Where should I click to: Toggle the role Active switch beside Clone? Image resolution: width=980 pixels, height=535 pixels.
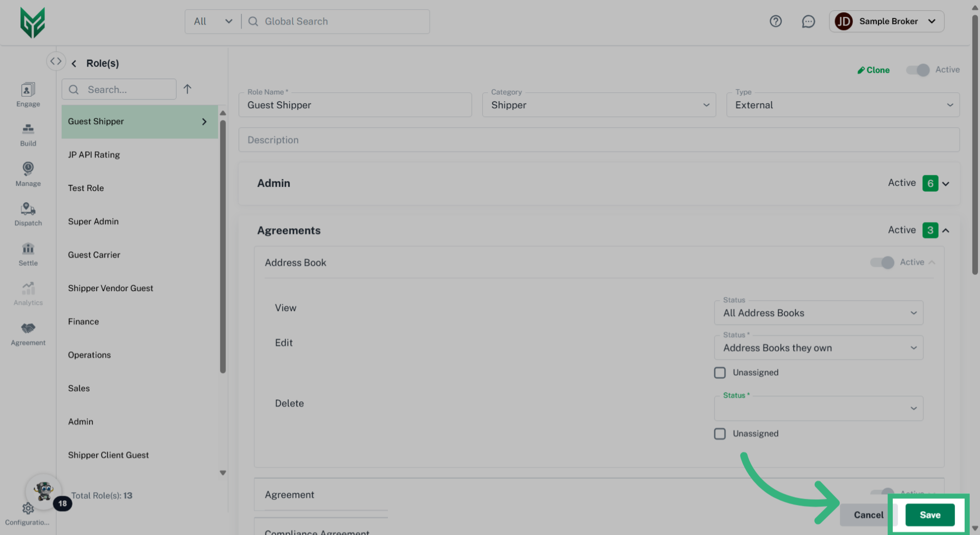coord(918,70)
